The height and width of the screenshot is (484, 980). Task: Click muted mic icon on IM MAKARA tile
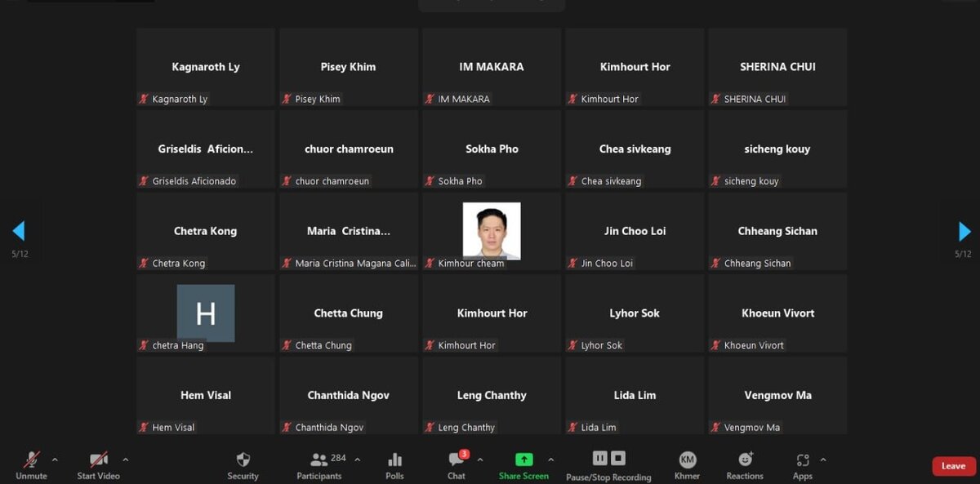tap(430, 99)
